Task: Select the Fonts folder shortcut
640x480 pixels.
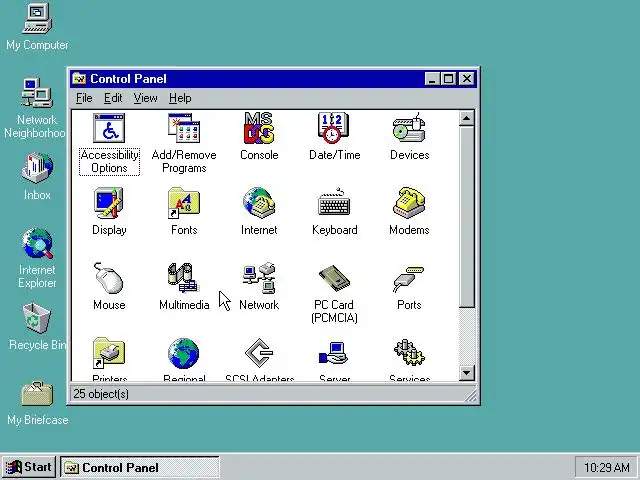Action: click(x=184, y=203)
